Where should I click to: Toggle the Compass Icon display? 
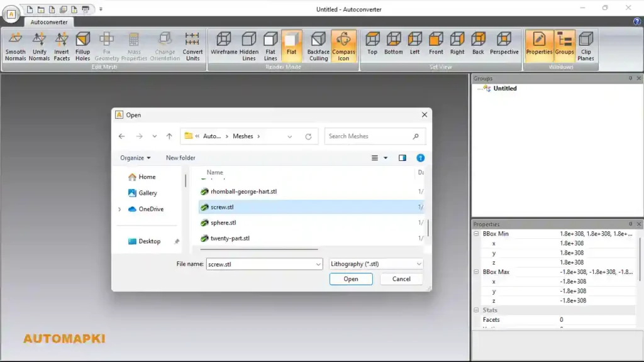point(343,47)
